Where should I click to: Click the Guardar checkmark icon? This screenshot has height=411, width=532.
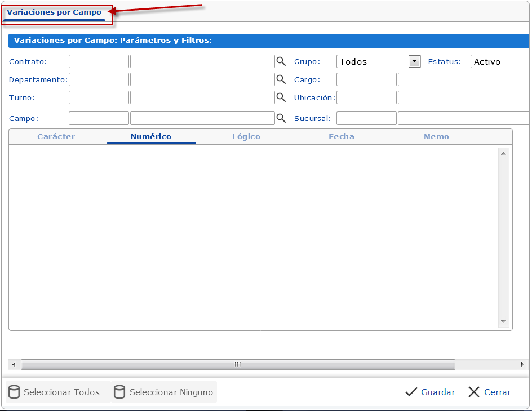(x=411, y=392)
